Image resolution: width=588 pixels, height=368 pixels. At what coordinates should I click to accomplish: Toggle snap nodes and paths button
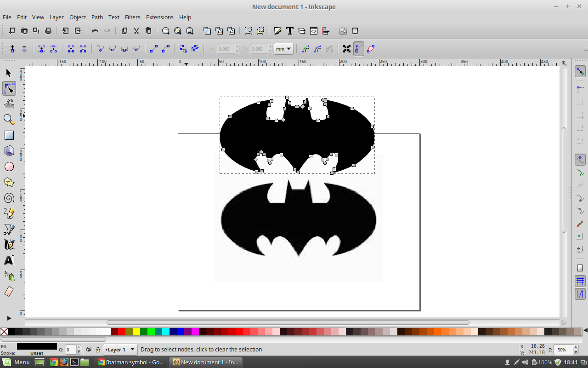click(580, 160)
